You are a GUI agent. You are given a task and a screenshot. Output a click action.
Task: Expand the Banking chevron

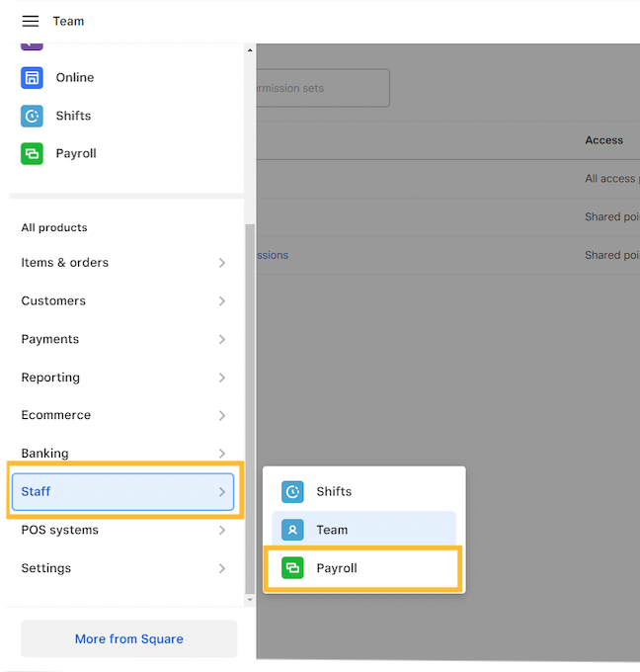pyautogui.click(x=222, y=454)
